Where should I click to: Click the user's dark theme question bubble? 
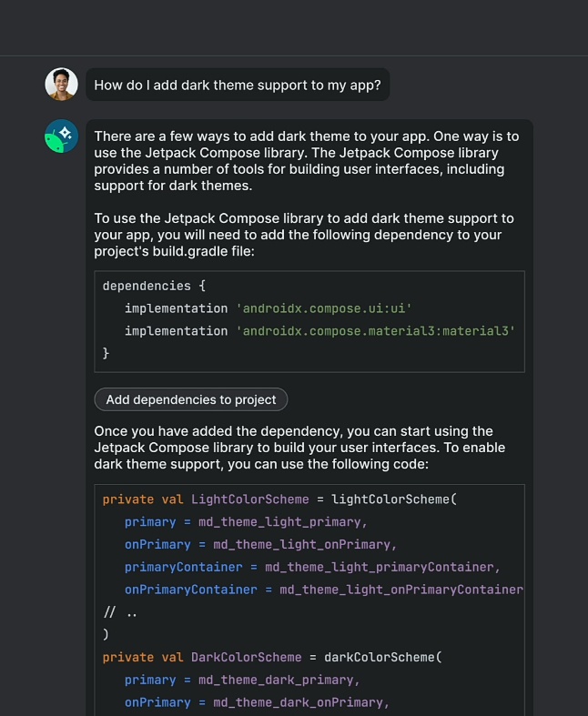tap(238, 86)
